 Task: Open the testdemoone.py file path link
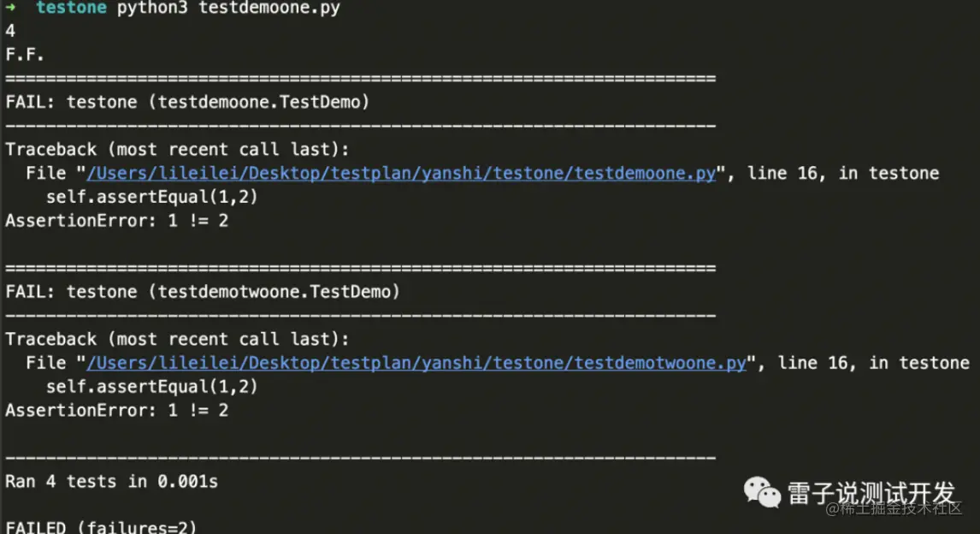click(400, 174)
